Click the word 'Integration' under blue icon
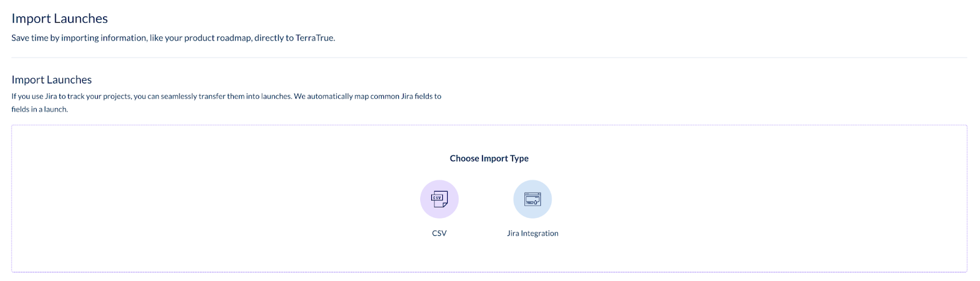The image size is (980, 281). coord(540,233)
